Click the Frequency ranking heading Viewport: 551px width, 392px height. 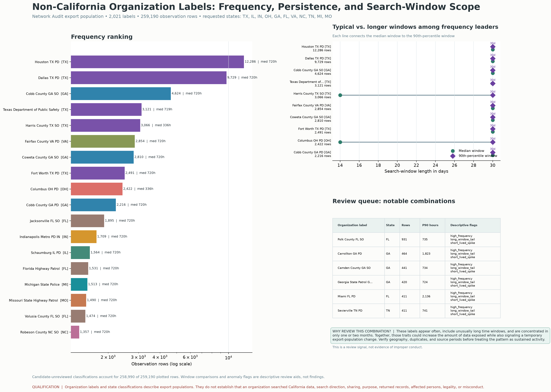pos(102,37)
